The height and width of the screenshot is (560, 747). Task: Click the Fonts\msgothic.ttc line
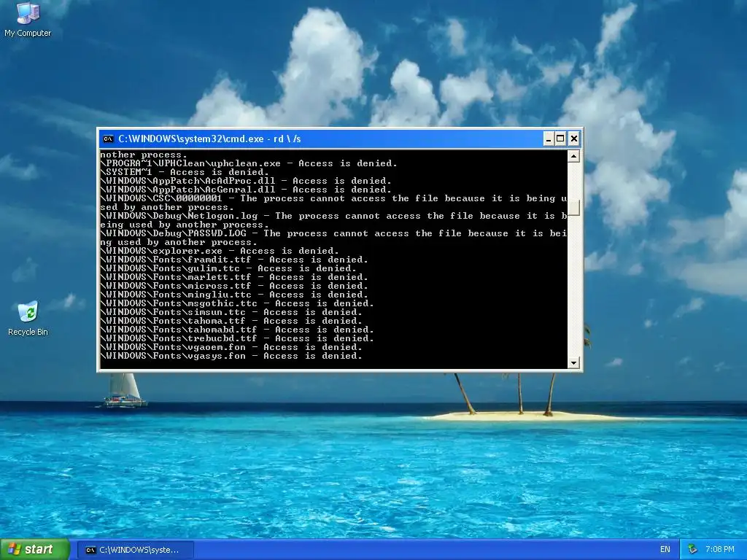(237, 303)
